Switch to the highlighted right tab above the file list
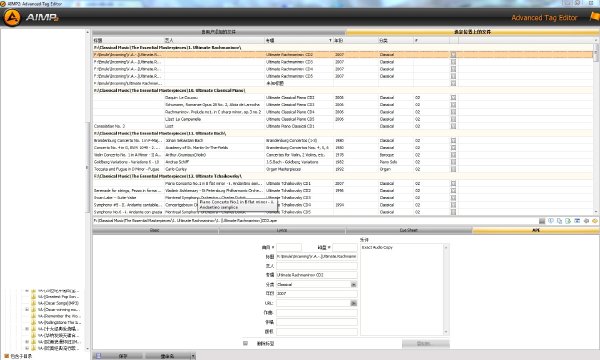This screenshot has height=360, width=600. [x=472, y=32]
